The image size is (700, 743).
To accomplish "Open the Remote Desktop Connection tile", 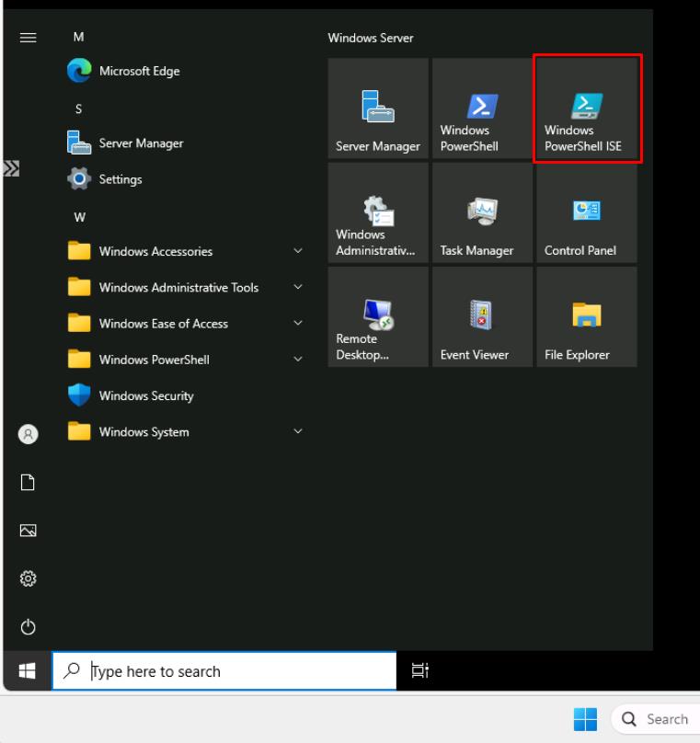I will [x=378, y=317].
